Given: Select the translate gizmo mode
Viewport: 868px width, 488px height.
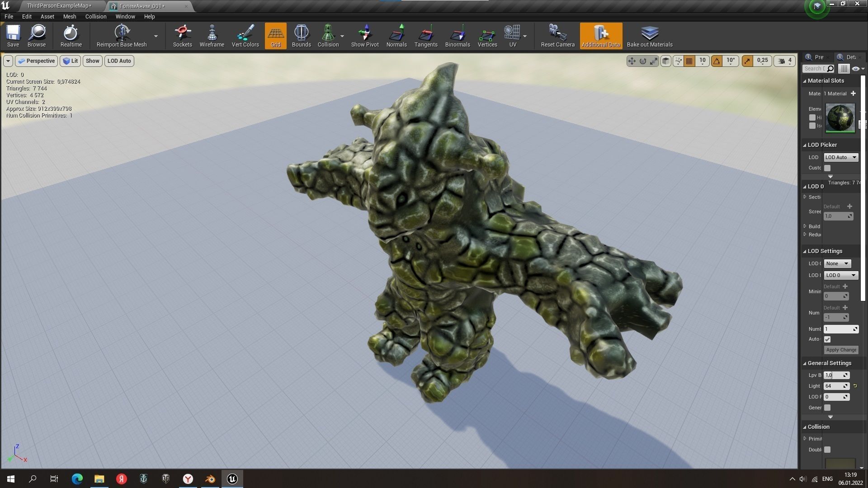Looking at the screenshot, I should [632, 61].
